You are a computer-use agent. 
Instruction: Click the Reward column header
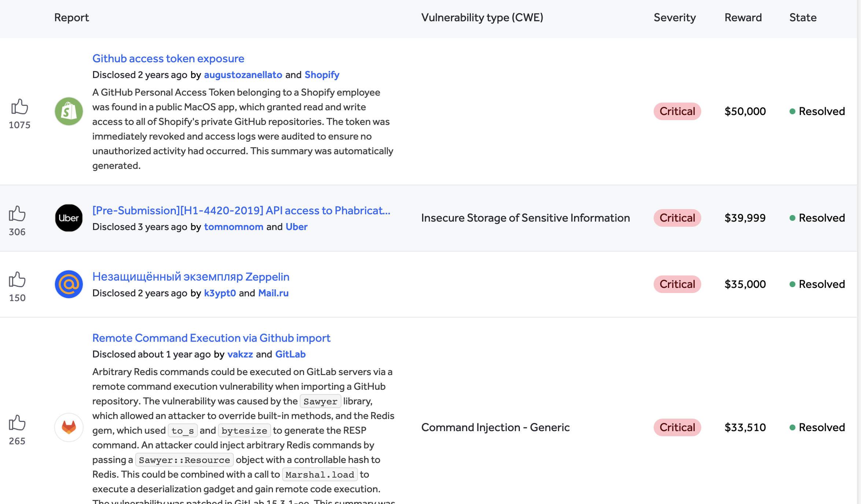point(743,18)
